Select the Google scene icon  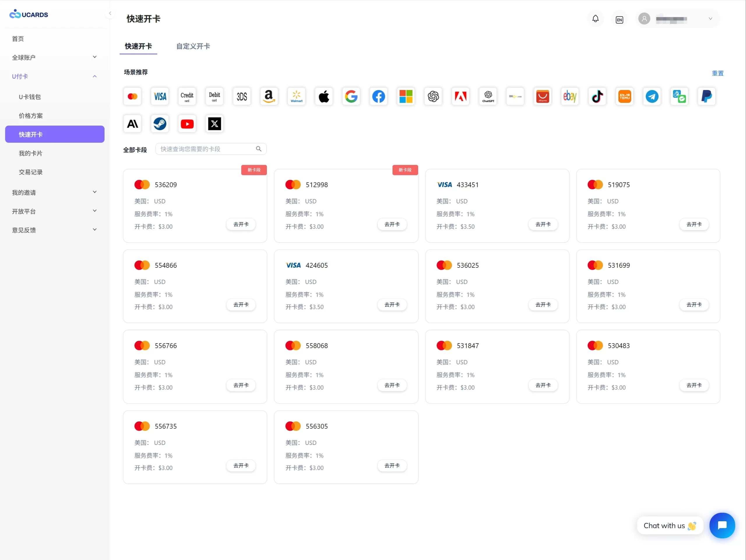pyautogui.click(x=351, y=96)
